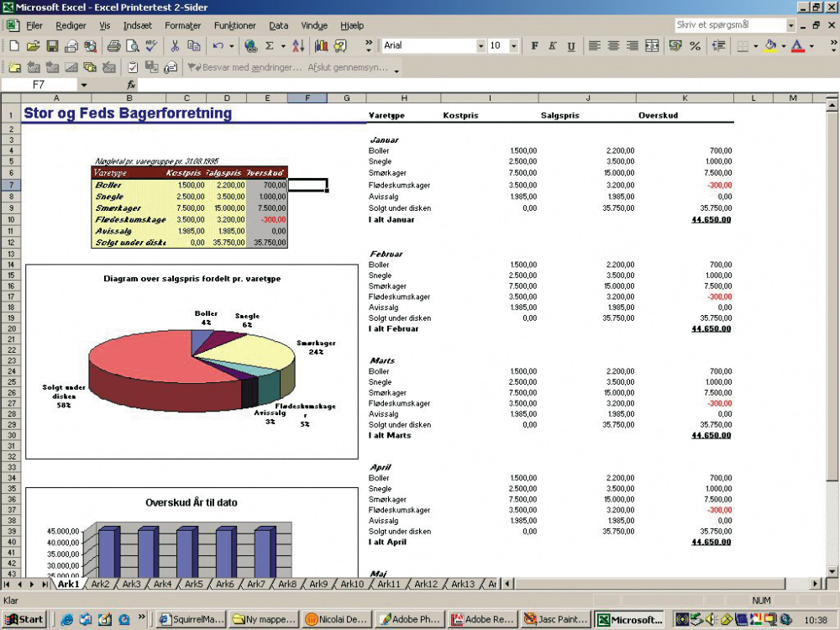Apply the borders icon
Image resolution: width=840 pixels, height=630 pixels.
click(743, 46)
